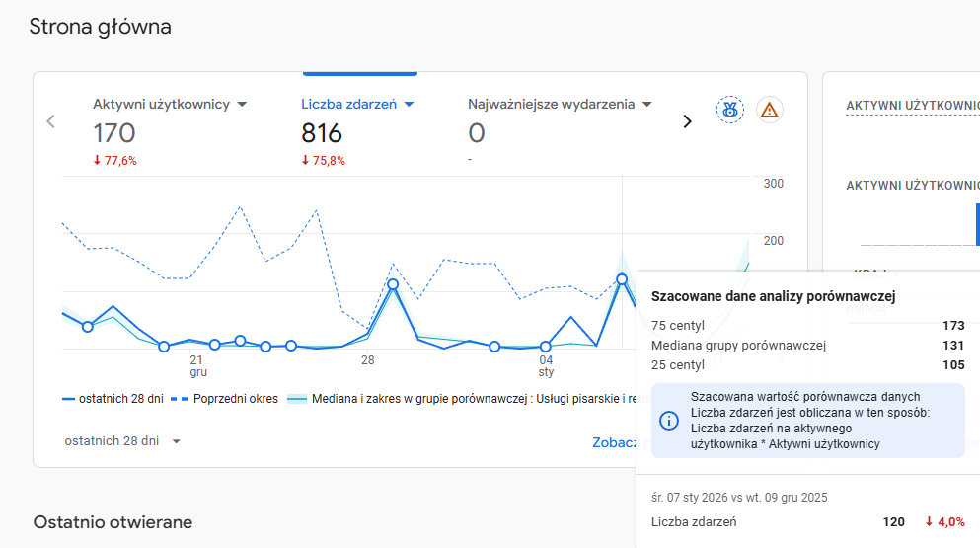The image size is (980, 548).
Task: Click the Liczba zdarzeń 120 tooltip row
Action: [x=807, y=521]
